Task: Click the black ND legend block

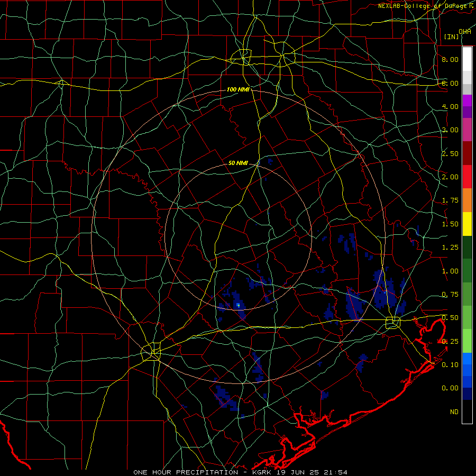Action: click(467, 411)
